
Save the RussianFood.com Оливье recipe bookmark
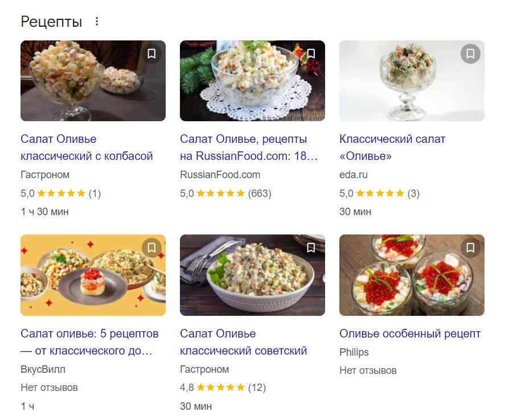[x=311, y=54]
